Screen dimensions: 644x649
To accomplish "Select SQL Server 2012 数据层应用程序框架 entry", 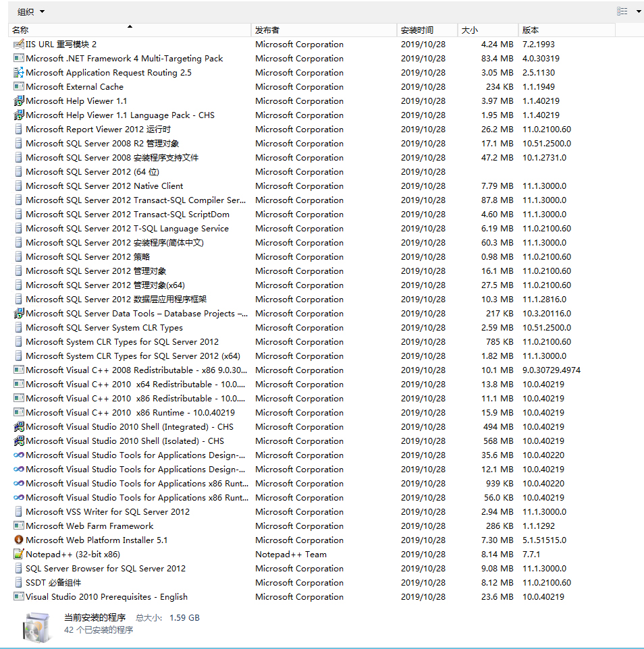I will 116,300.
